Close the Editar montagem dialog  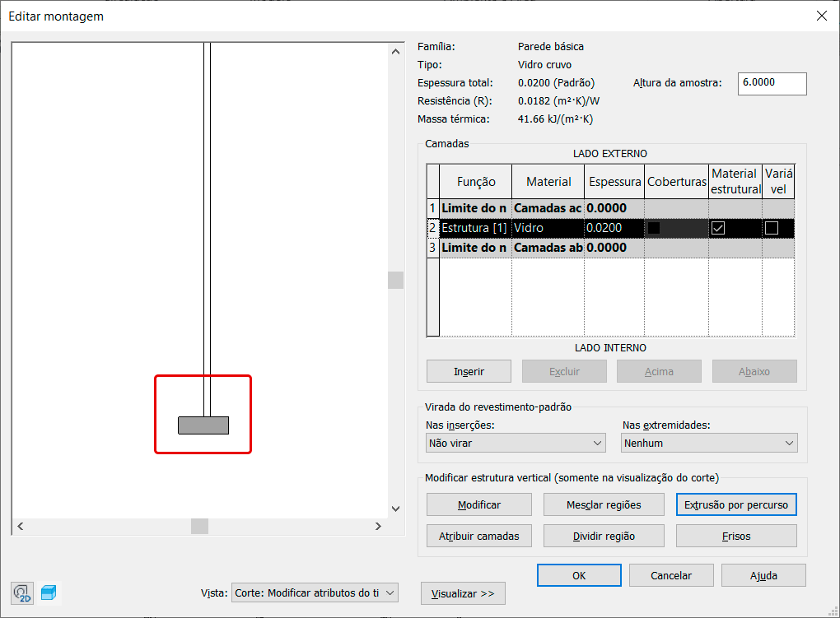pyautogui.click(x=820, y=16)
